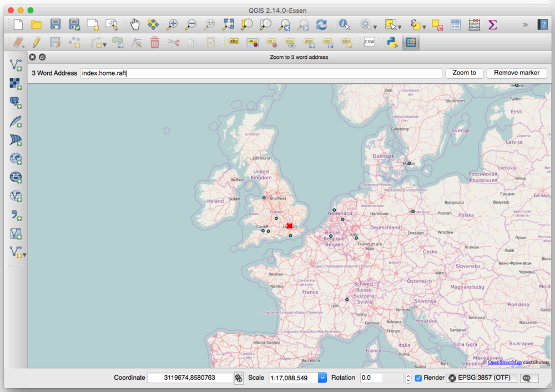Select the Identify Features tool
Viewport: 555px width, 392px height.
pos(345,24)
